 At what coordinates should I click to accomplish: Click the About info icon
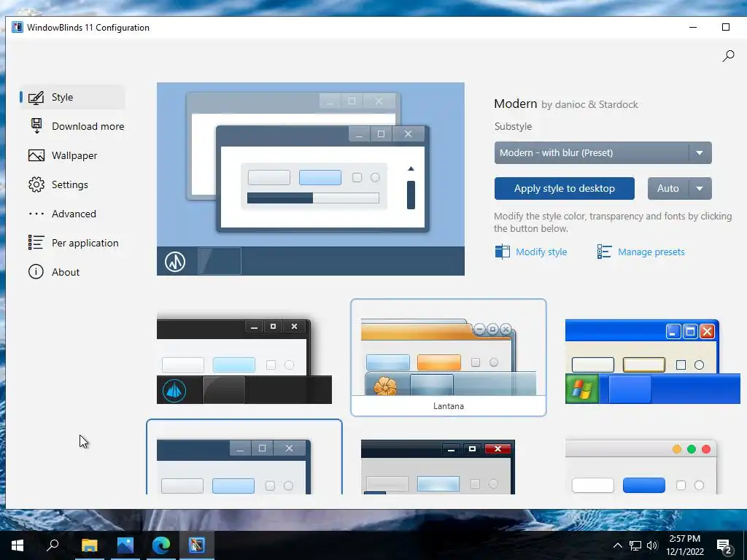[36, 272]
